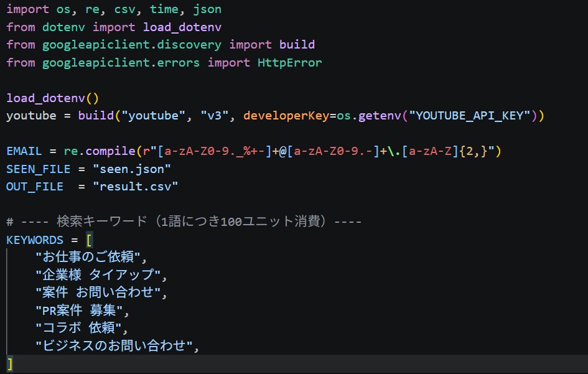Click 'time' in the first import line

(164, 9)
